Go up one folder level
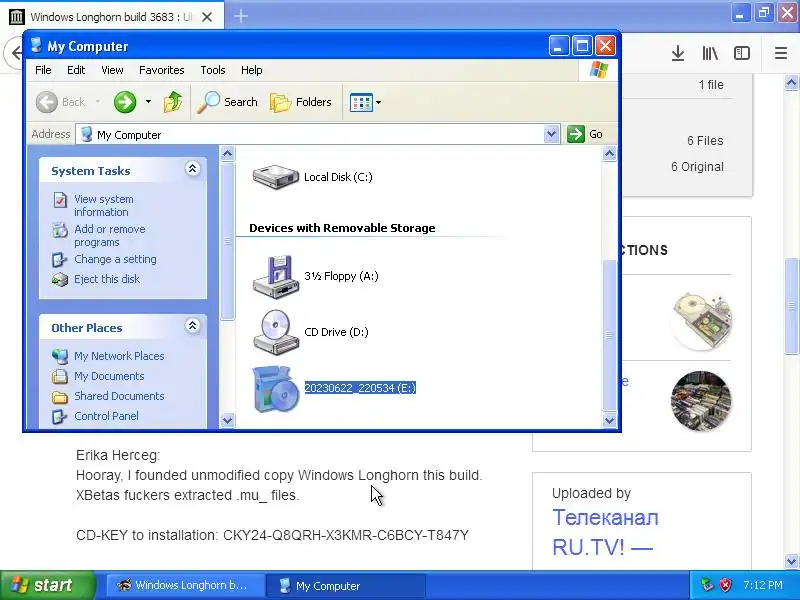 click(173, 102)
